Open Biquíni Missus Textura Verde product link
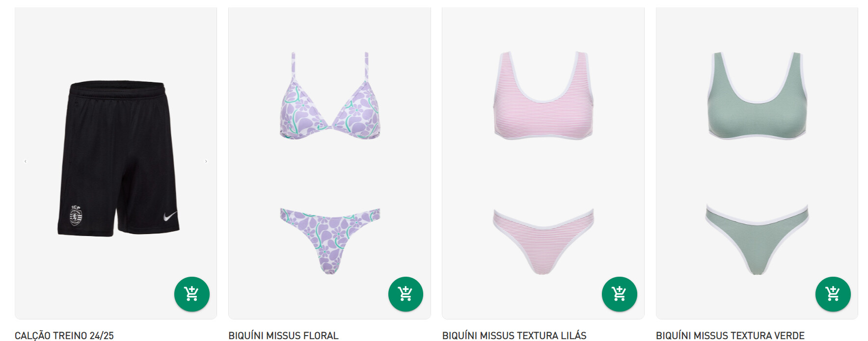Screen dimensions: 868x341 730,336
